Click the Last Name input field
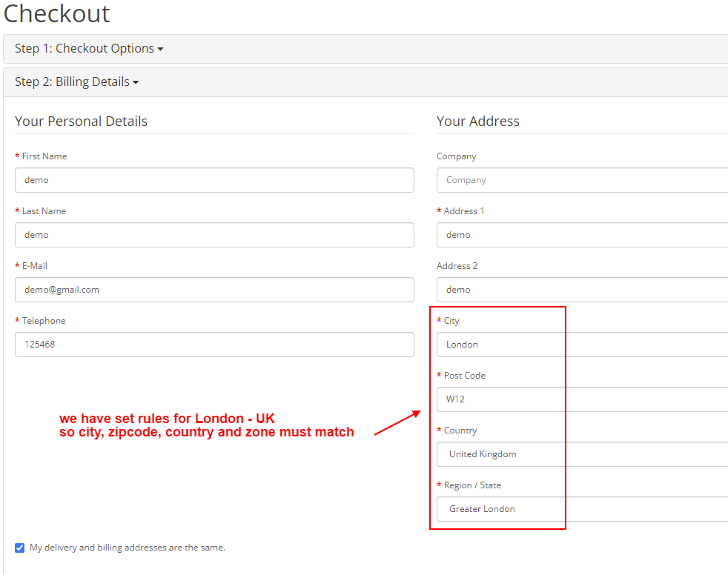This screenshot has width=728, height=575. pyautogui.click(x=214, y=235)
